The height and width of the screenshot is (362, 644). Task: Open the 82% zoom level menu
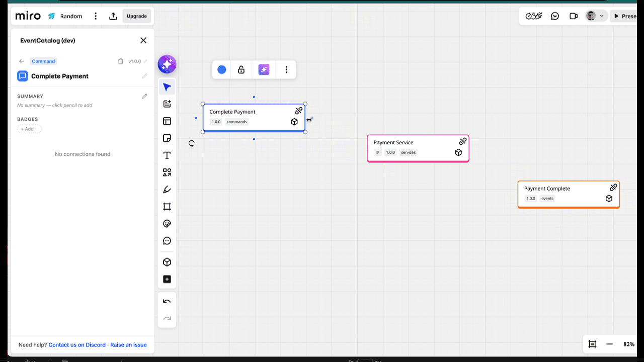point(628,344)
